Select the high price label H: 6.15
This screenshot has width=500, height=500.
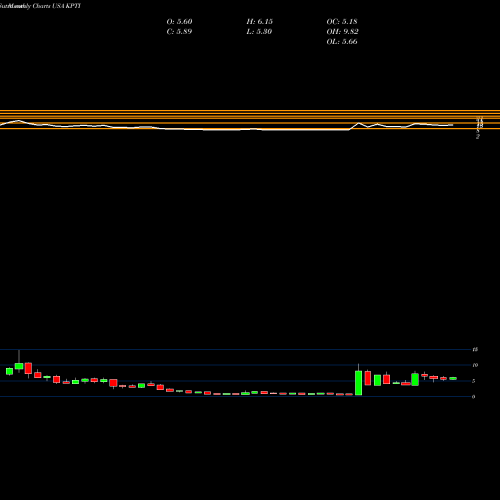coord(260,22)
